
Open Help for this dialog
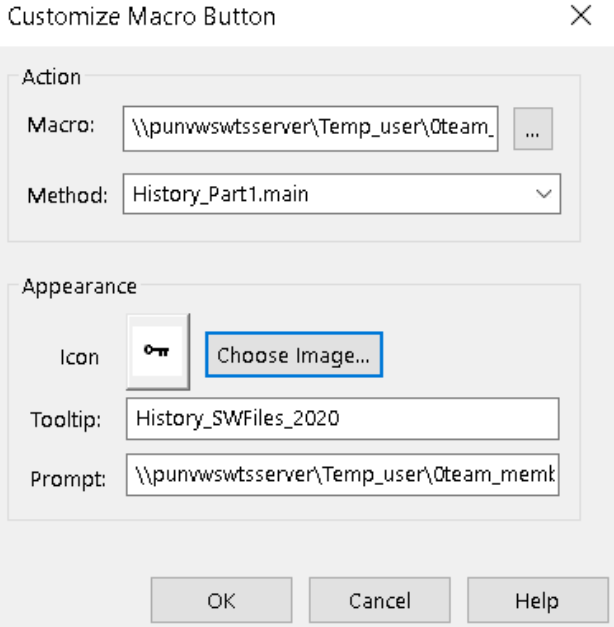pyautogui.click(x=538, y=600)
